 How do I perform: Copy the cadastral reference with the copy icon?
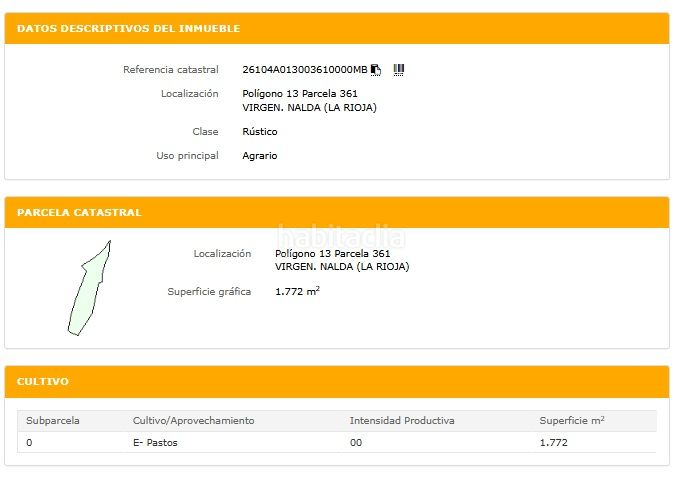[376, 70]
